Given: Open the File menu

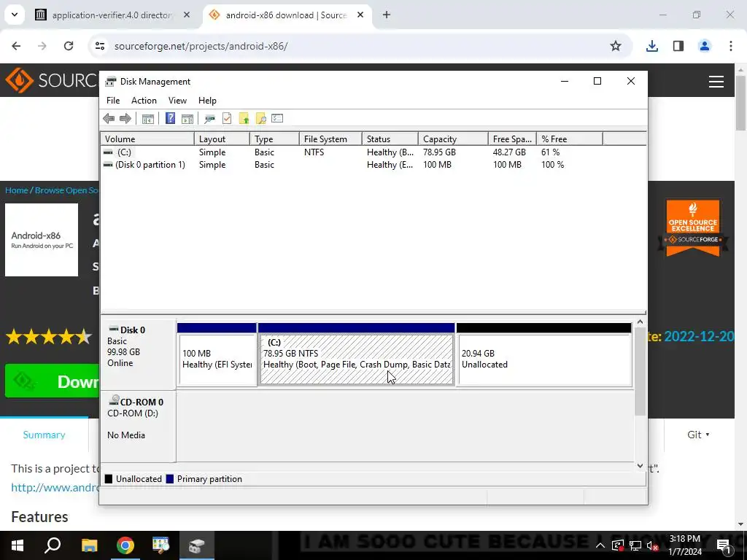Looking at the screenshot, I should click(113, 101).
